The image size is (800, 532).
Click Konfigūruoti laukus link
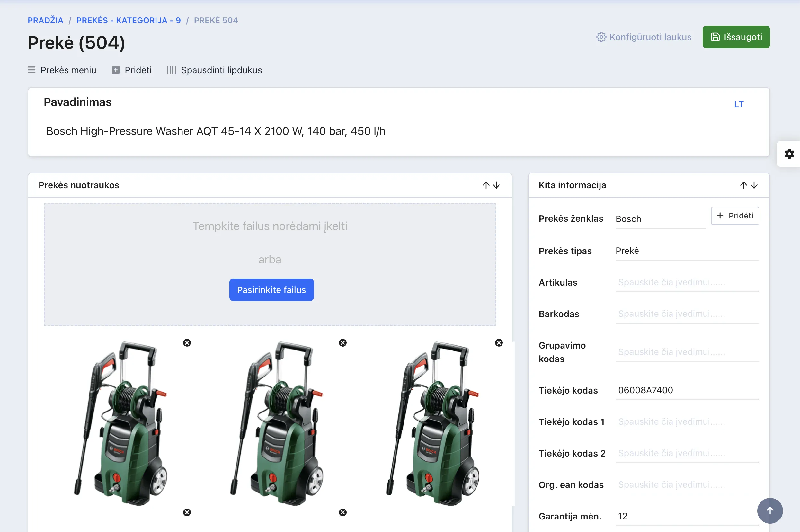pos(644,37)
